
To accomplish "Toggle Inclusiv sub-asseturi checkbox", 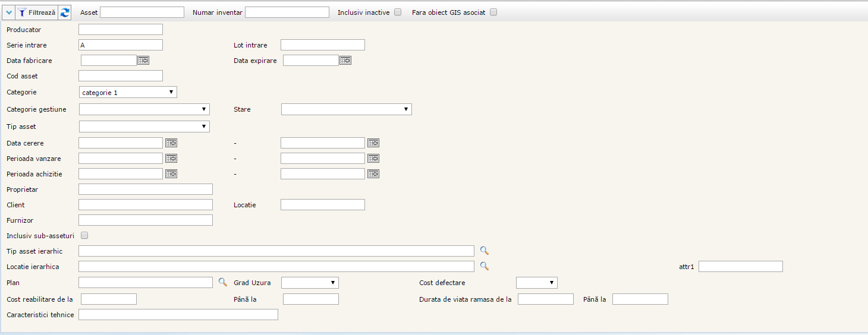I will point(84,235).
